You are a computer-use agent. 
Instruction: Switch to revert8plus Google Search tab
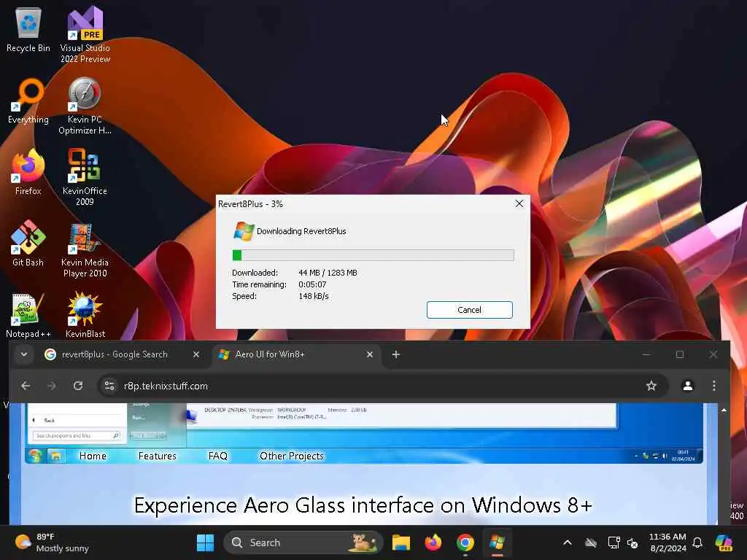[115, 354]
